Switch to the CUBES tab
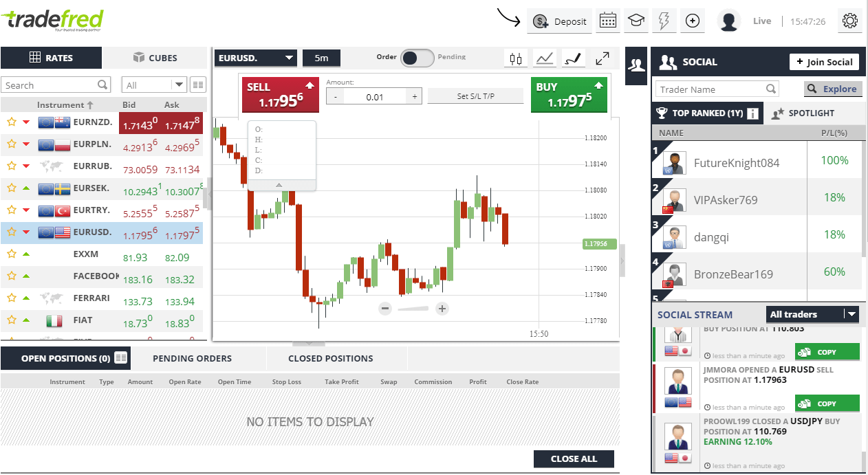The width and height of the screenshot is (868, 475). click(x=155, y=58)
